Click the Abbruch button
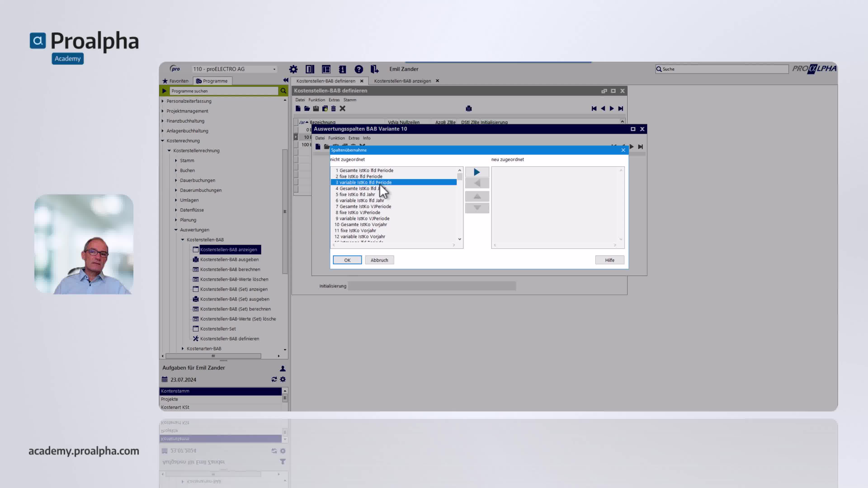The height and width of the screenshot is (488, 868). point(379,260)
